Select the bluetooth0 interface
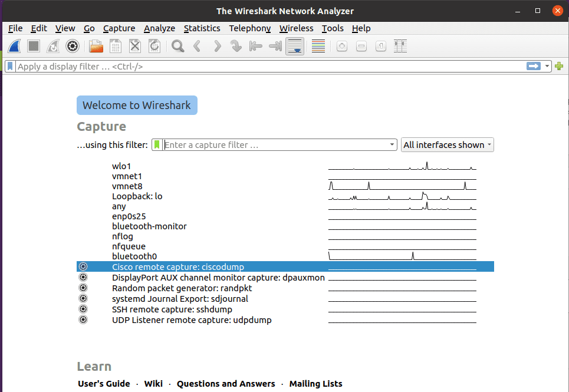 pyautogui.click(x=285, y=256)
